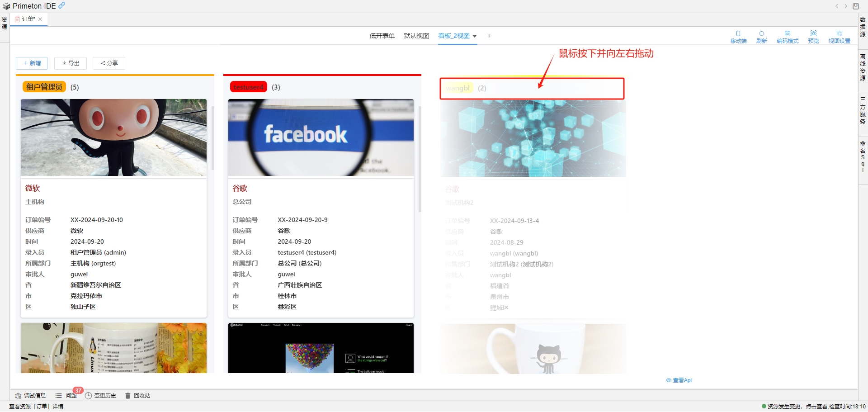Click the 新增 button
The height and width of the screenshot is (412, 868).
(x=32, y=63)
